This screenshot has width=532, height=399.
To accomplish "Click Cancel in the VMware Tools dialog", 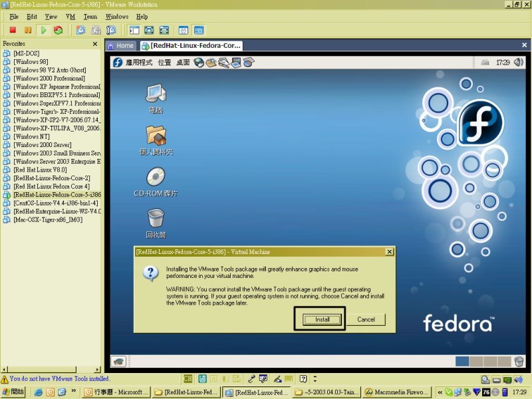I will pos(366,319).
